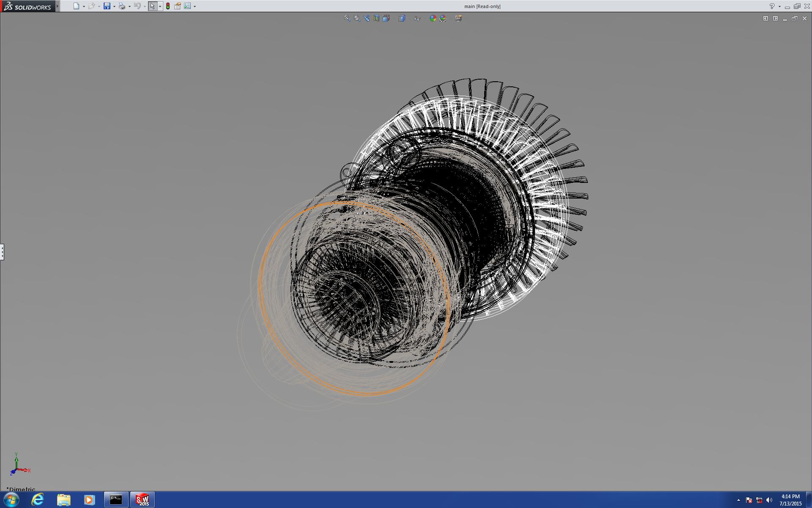Toggle Hide/Show Items glasses icon
Viewport: 812px width, 508px height.
[417, 18]
